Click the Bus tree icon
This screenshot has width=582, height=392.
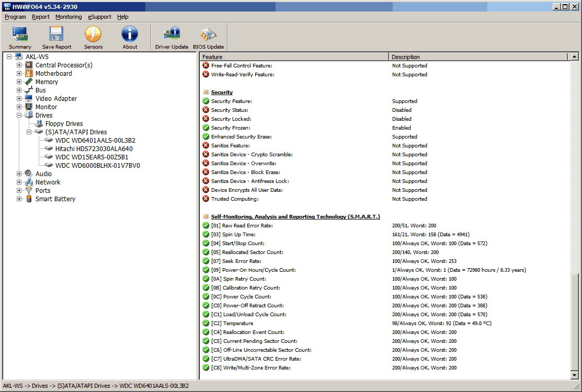(x=29, y=90)
